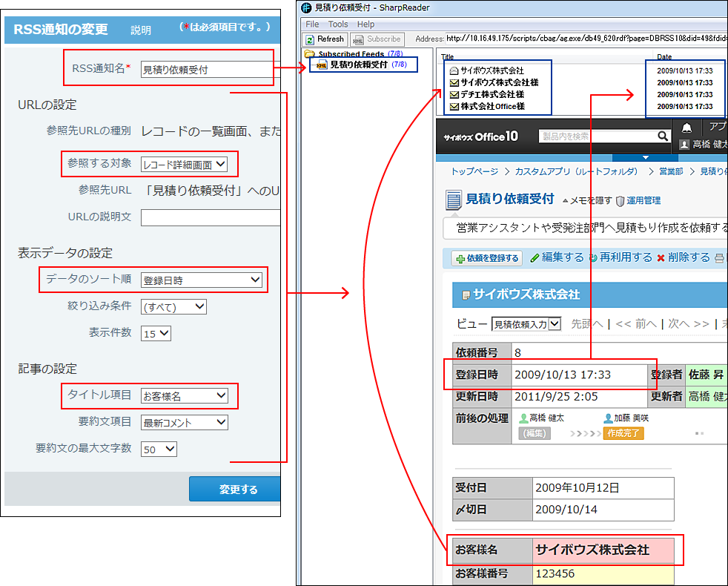Expand the blue arrow below Office10 header

[646, 157]
